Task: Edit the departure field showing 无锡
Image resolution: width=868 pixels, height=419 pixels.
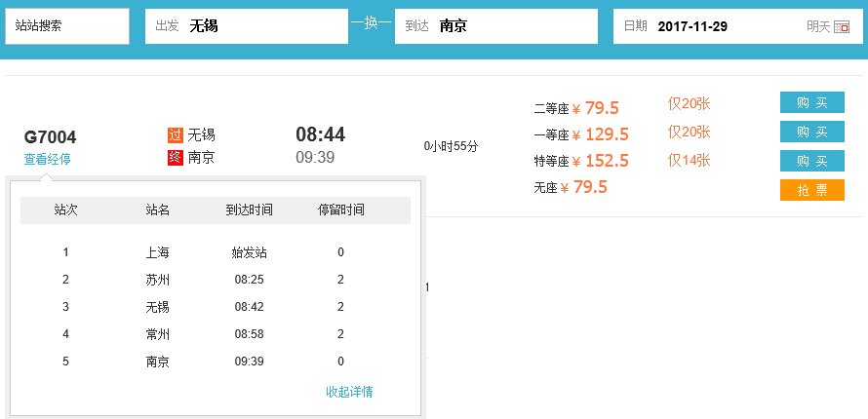Action: point(247,26)
